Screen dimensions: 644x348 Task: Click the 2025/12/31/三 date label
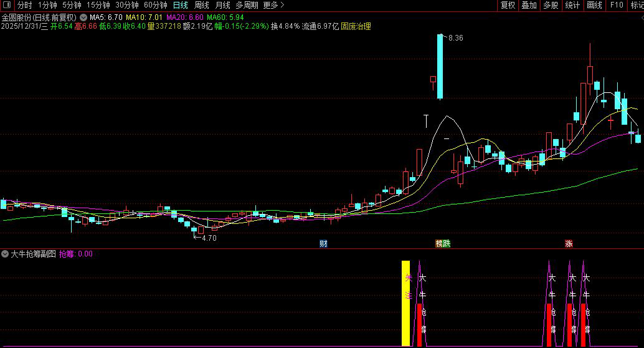(24, 26)
